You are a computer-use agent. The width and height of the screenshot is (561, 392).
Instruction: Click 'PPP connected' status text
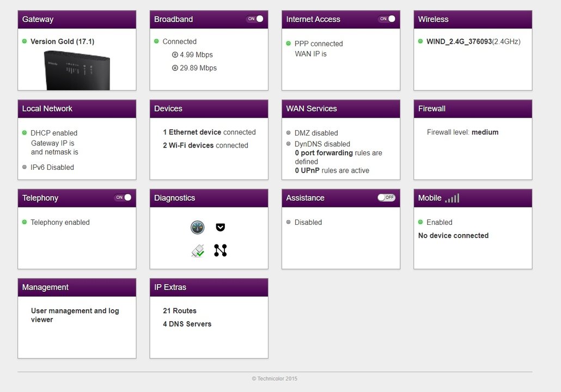tap(319, 44)
